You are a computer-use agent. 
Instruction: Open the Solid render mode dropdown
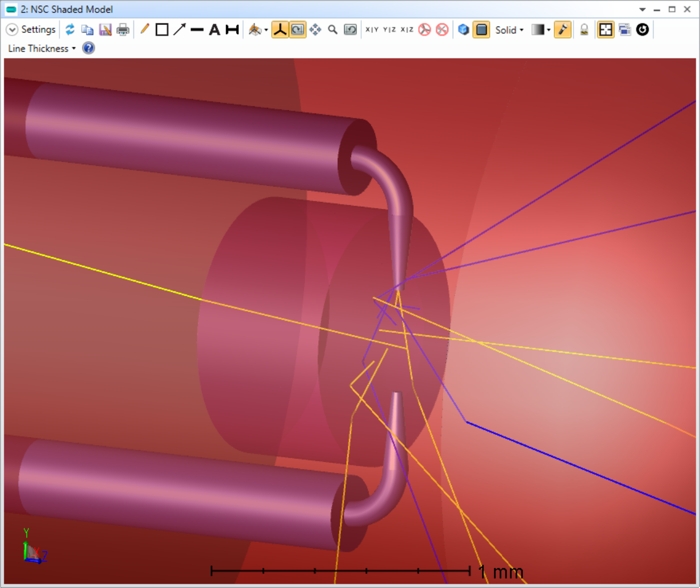(510, 30)
